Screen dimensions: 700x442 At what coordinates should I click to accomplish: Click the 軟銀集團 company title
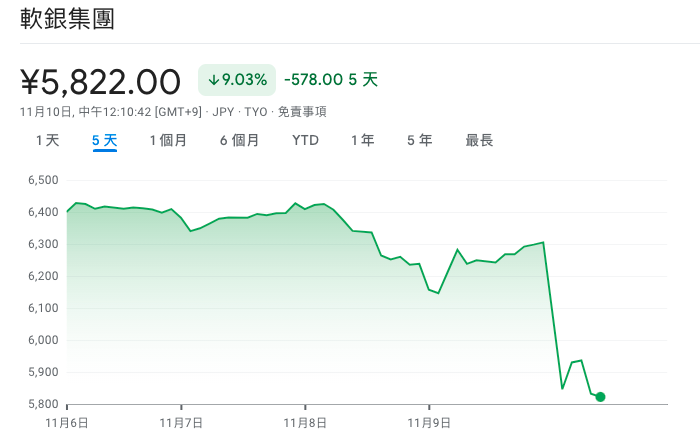point(67,19)
